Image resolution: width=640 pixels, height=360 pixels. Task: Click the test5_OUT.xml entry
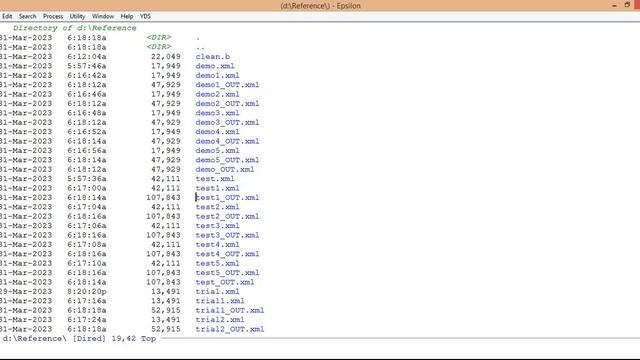click(x=227, y=273)
